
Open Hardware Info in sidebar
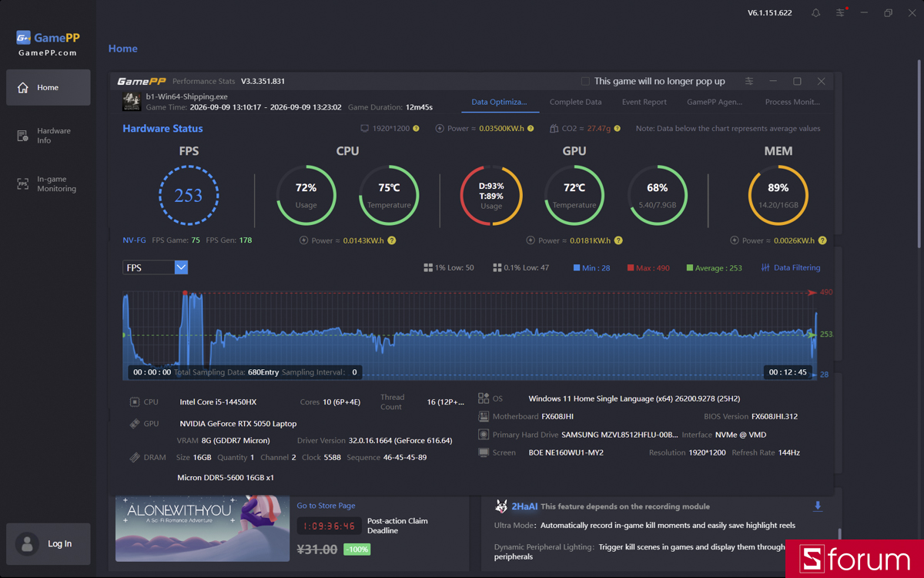[48, 136]
